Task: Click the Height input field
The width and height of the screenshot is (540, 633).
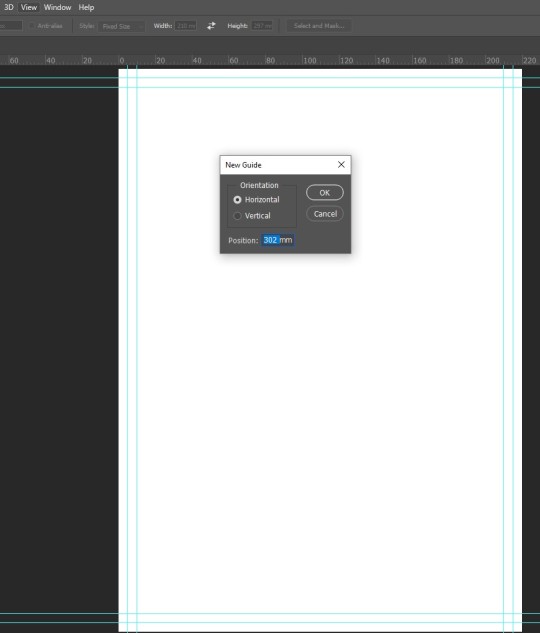Action: pyautogui.click(x=262, y=26)
